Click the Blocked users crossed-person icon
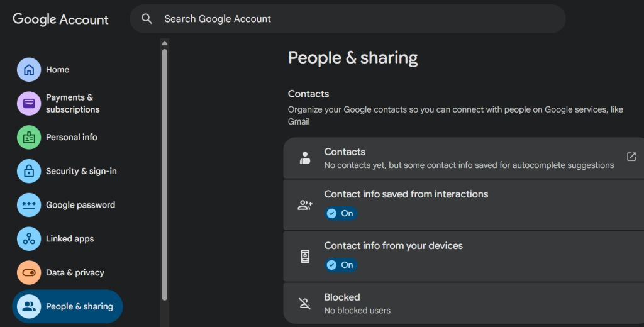Image resolution: width=644 pixels, height=327 pixels. click(305, 303)
